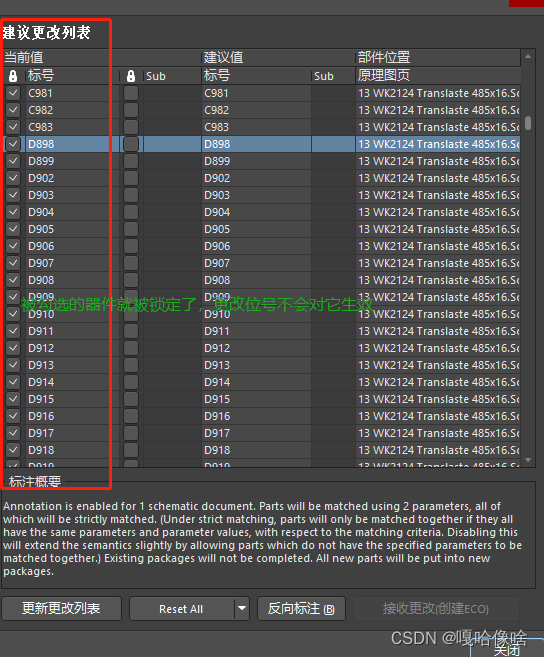544x657 pixels.
Task: Click schematic page cell in D917 row
Action: (x=438, y=433)
